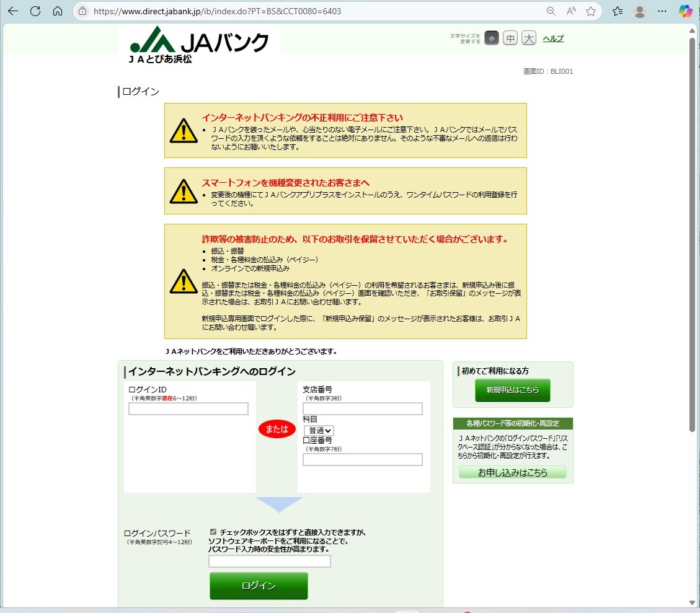
Task: Click the JAバンク logo
Action: coord(199,40)
